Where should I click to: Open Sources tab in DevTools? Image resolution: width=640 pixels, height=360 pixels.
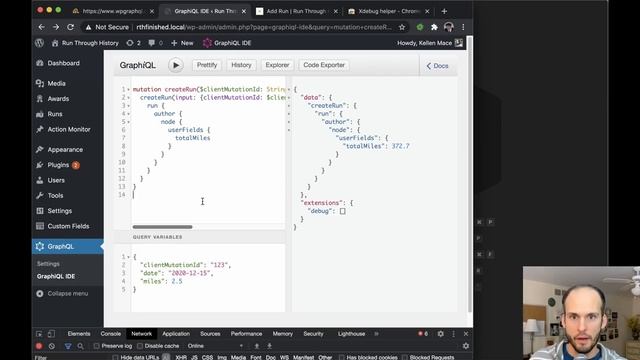210,334
